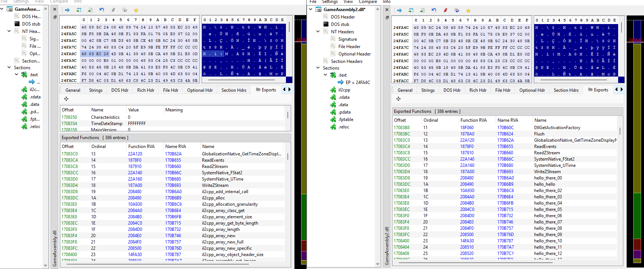Select hello_hello export row in GameAssembly2 window
Viewport: 644px width, 269px height.
click(505, 184)
